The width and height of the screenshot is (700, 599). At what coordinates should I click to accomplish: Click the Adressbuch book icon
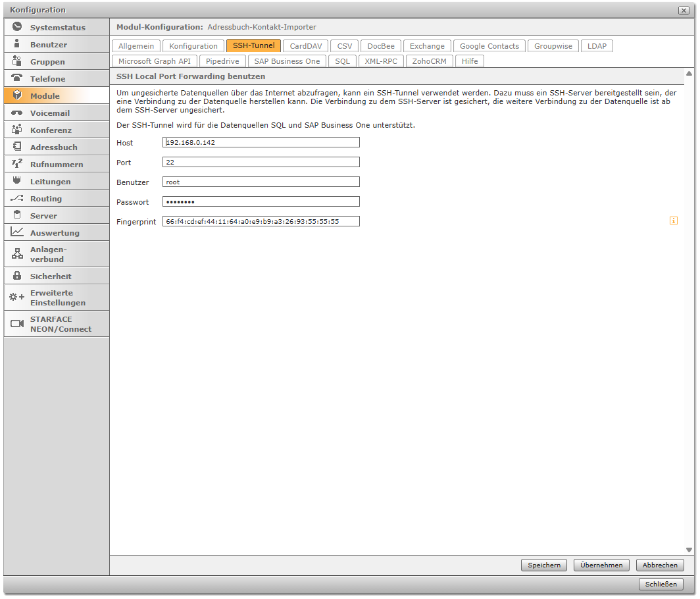pos(17,147)
